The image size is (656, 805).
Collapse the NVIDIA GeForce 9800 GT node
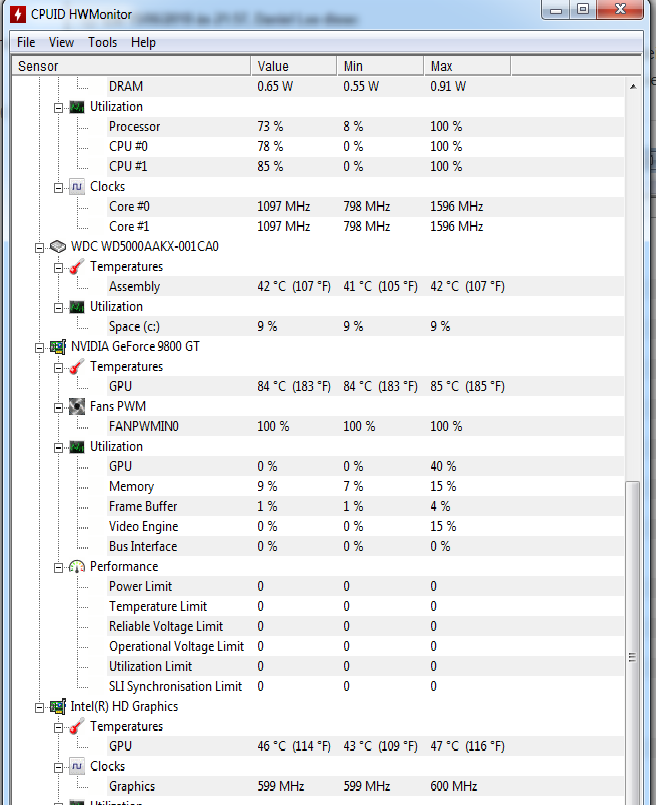click(x=40, y=348)
